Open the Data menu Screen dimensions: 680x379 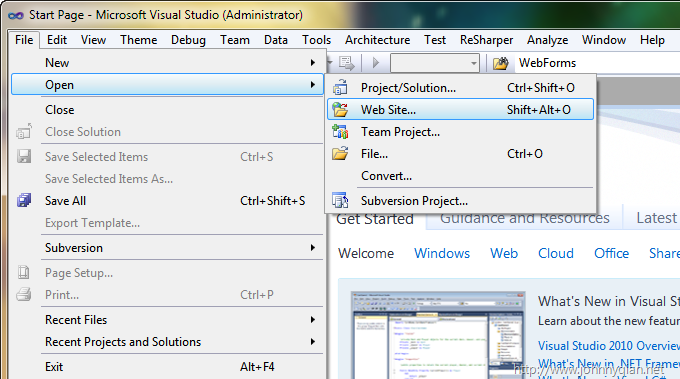[x=276, y=40]
